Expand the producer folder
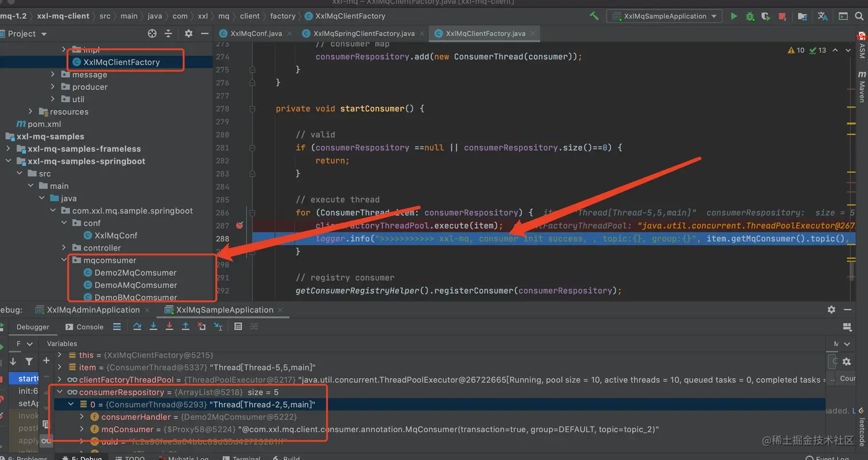The image size is (868, 460). coord(52,87)
